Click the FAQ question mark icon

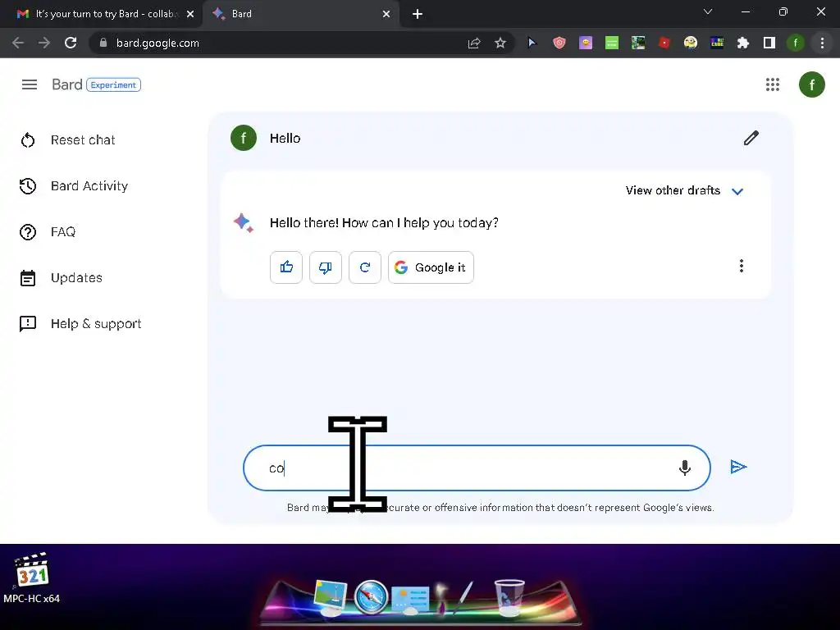pos(28,232)
